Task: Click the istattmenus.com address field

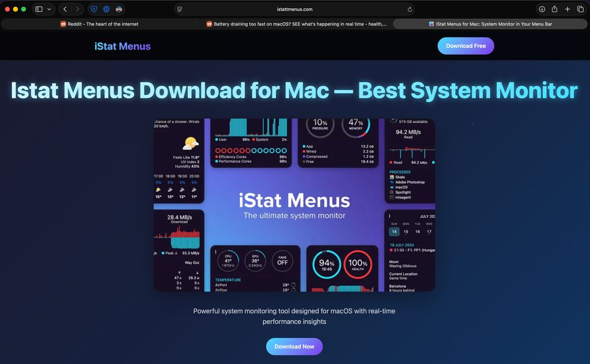Action: [294, 9]
